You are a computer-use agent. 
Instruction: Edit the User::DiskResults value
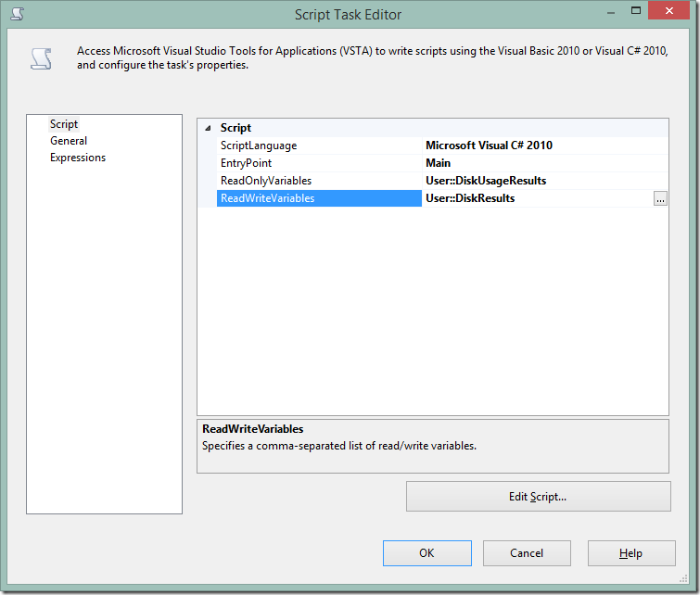[470, 198]
